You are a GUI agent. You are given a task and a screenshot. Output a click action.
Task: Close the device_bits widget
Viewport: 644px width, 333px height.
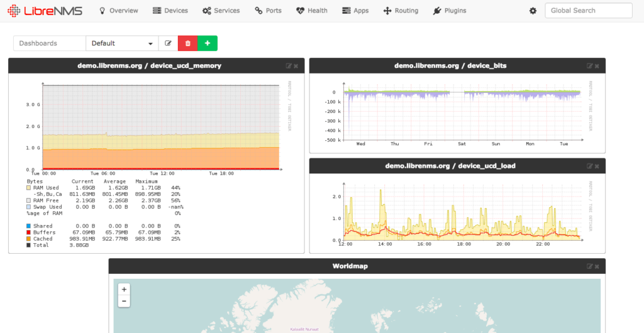tap(597, 66)
